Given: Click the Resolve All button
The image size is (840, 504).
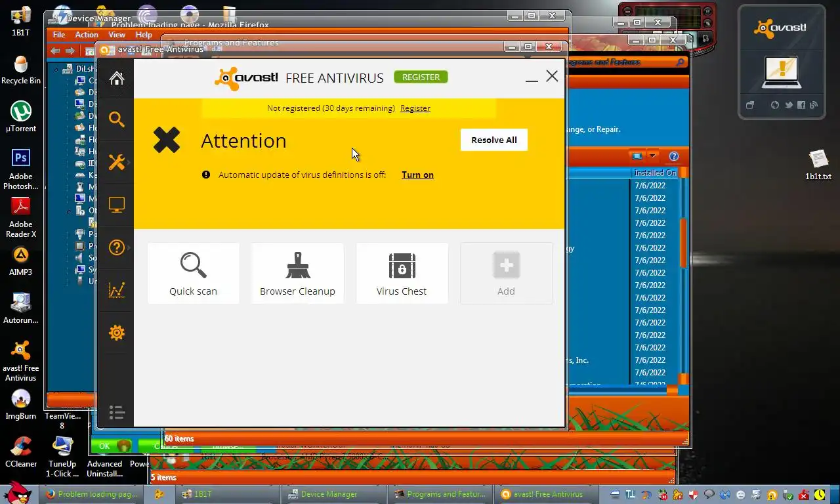Looking at the screenshot, I should point(494,140).
